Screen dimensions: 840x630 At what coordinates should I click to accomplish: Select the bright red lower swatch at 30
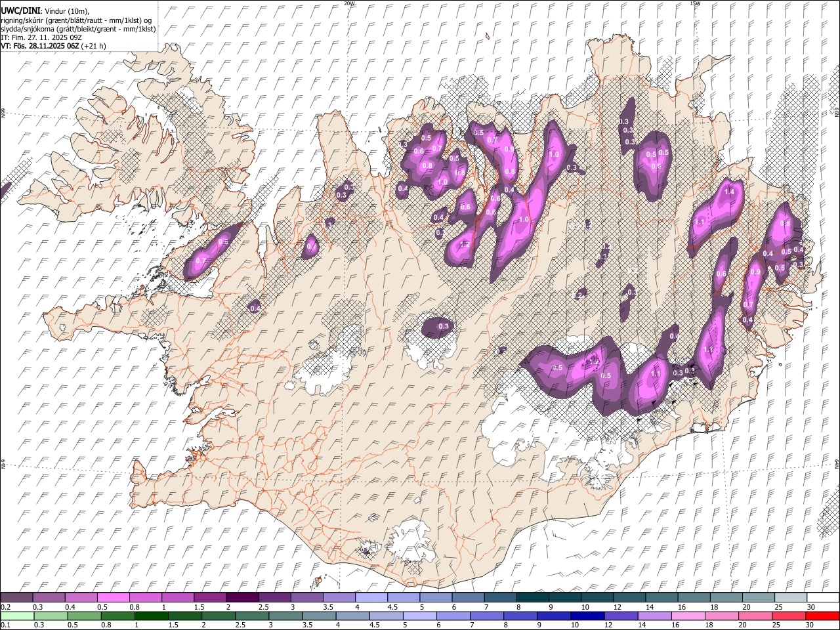point(822,616)
